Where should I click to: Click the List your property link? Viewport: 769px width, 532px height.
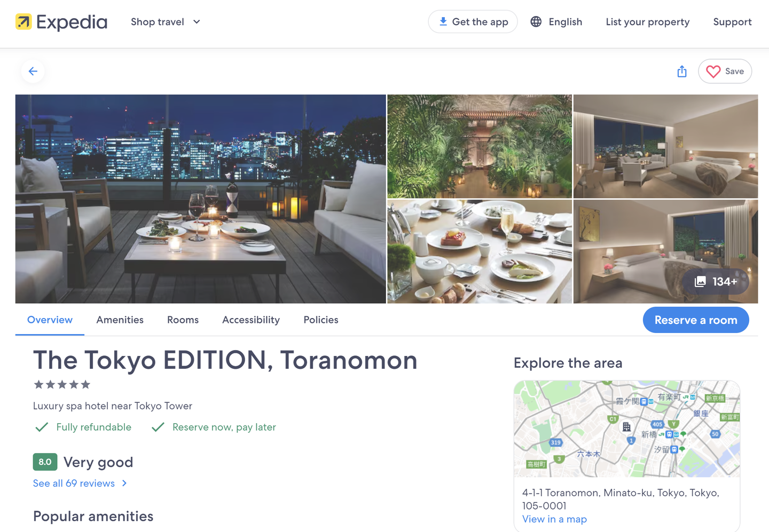tap(647, 22)
